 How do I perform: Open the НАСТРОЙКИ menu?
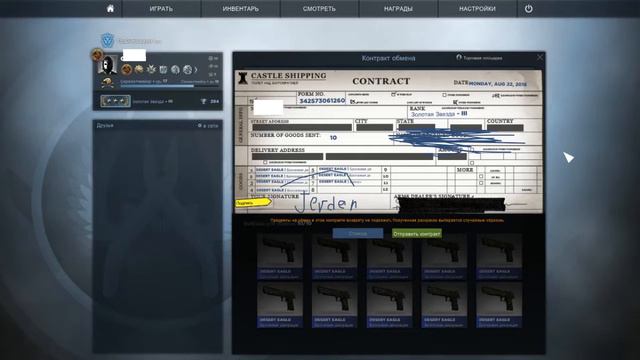[x=477, y=9]
